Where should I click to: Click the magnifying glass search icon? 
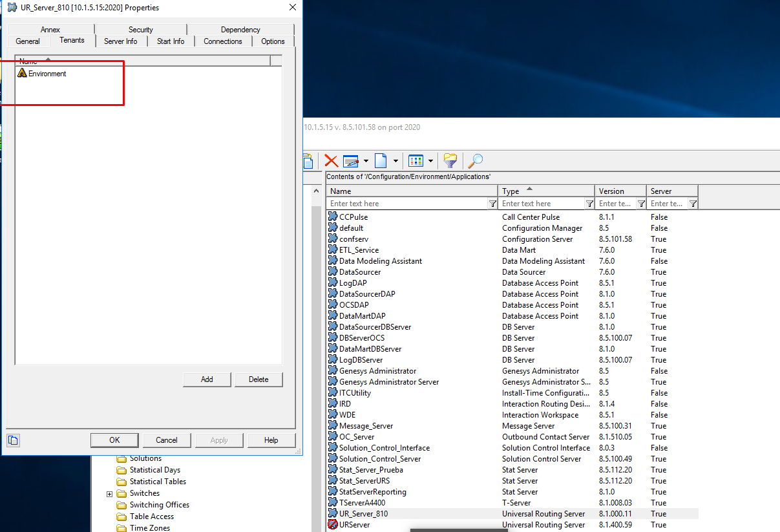click(475, 161)
